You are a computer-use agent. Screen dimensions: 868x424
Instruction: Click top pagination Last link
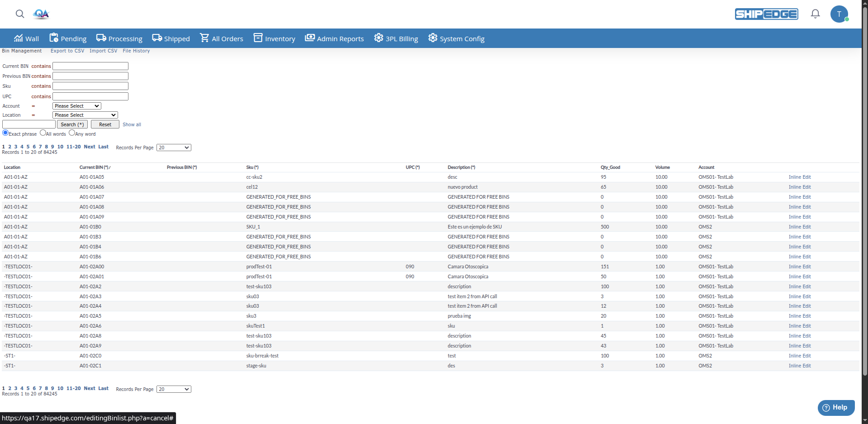click(x=104, y=147)
